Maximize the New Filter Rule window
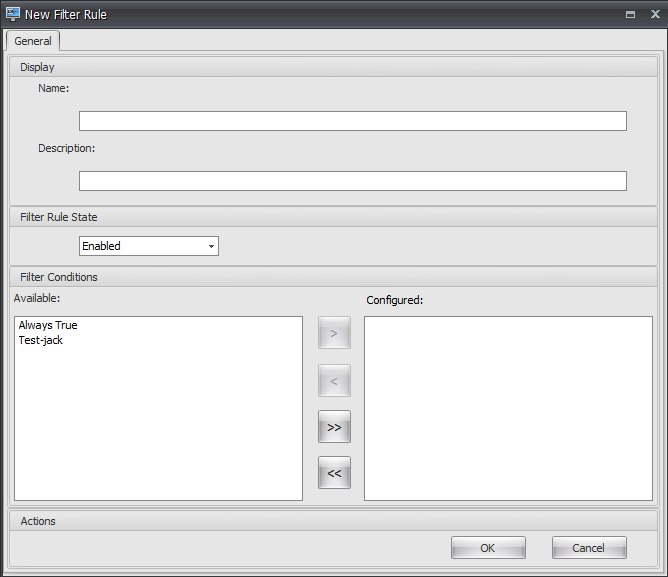This screenshot has width=668, height=577. pos(630,15)
